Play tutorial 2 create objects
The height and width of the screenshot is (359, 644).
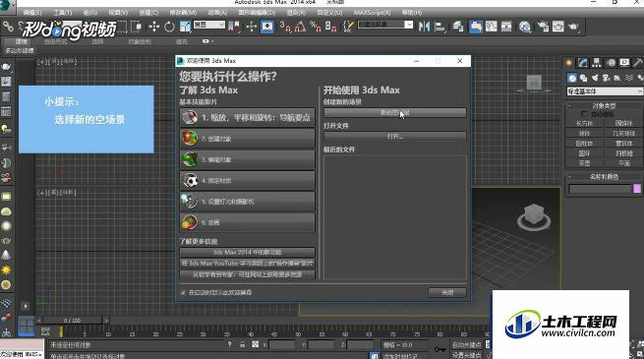tap(247, 139)
